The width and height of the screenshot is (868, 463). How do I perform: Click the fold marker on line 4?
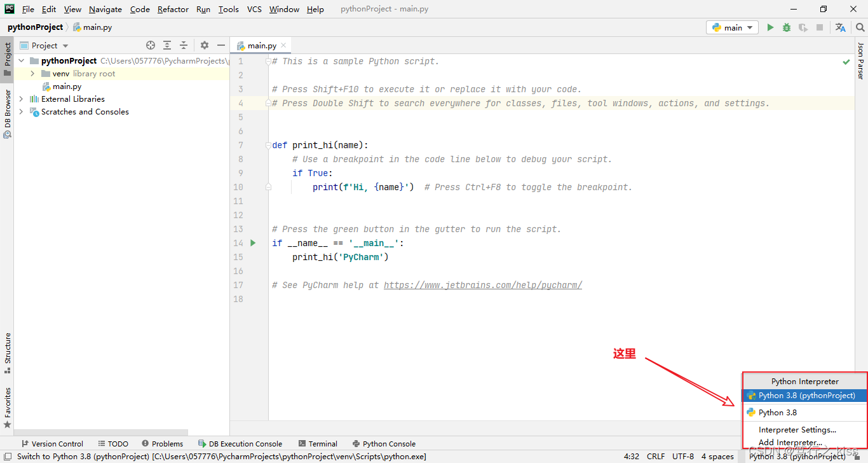[x=269, y=103]
